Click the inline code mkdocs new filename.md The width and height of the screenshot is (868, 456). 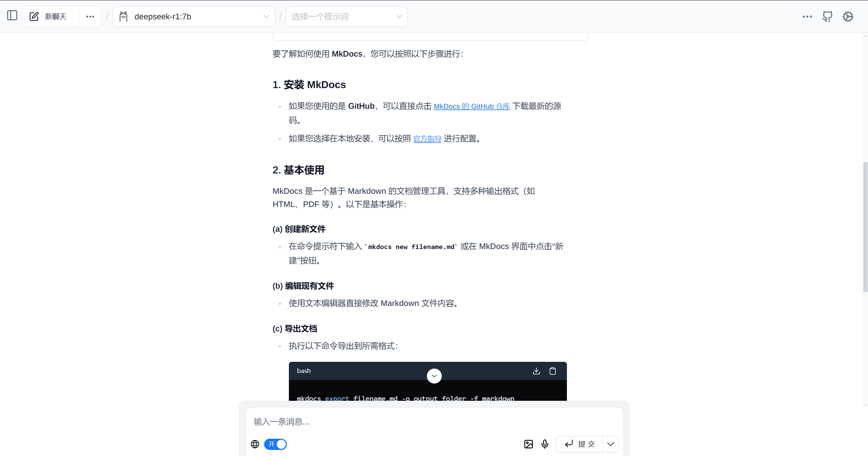[411, 247]
